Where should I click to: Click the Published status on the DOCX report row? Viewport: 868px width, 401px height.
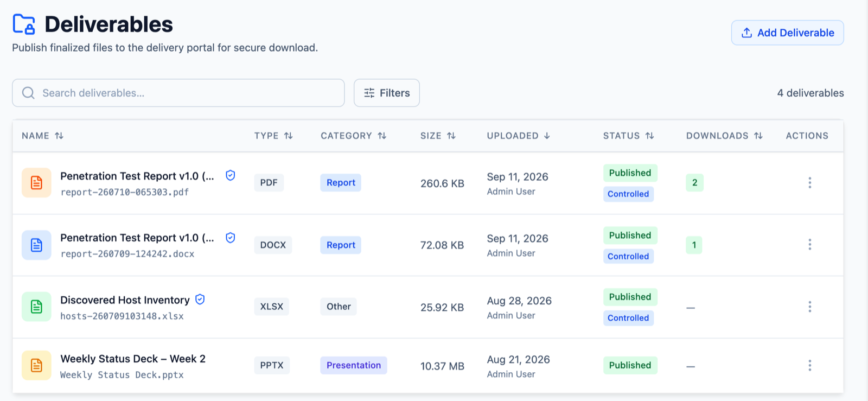630,235
